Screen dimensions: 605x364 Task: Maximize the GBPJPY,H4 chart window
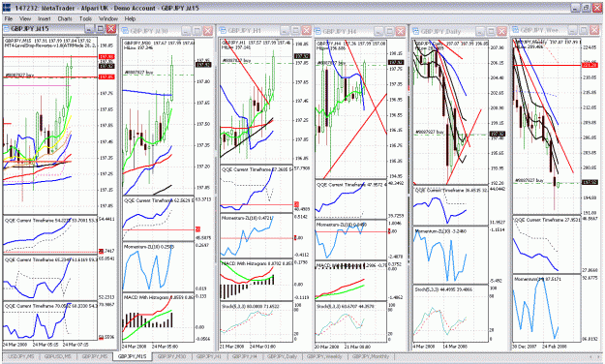[x=390, y=31]
